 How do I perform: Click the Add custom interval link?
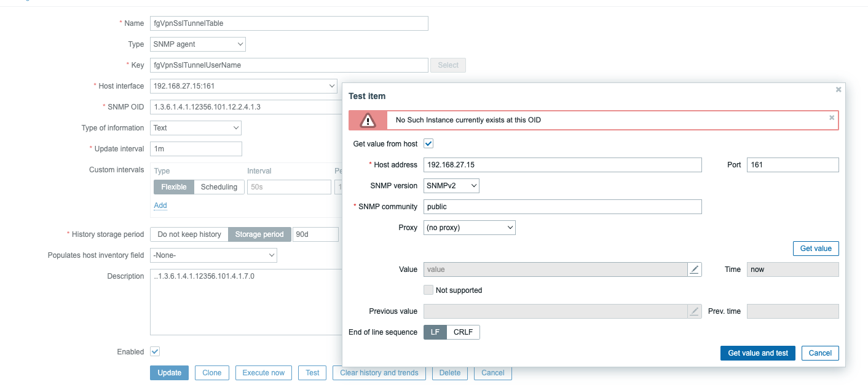click(160, 205)
